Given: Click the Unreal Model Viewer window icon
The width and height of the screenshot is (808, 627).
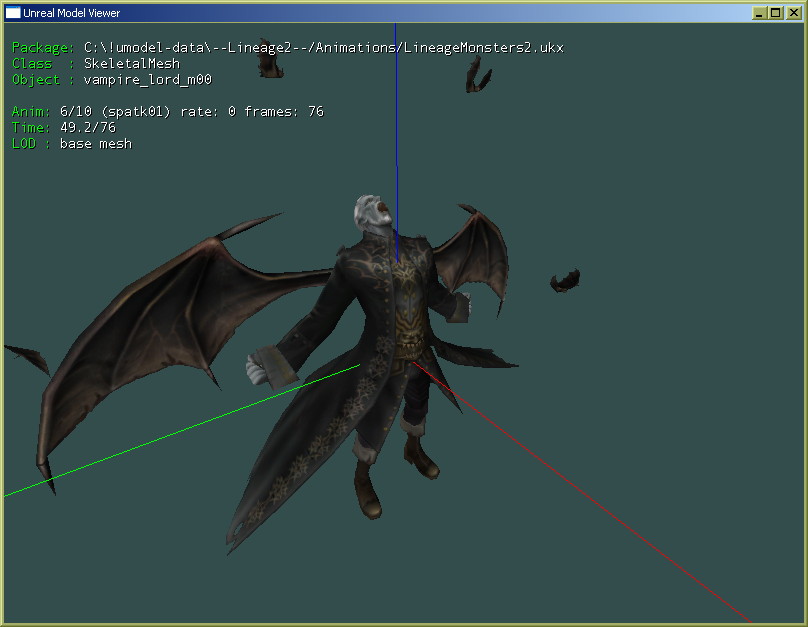Looking at the screenshot, I should (x=13, y=13).
